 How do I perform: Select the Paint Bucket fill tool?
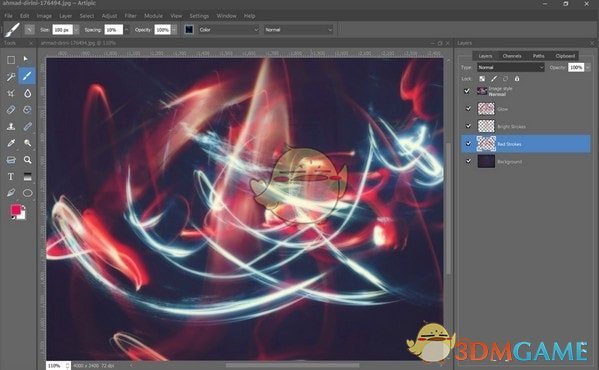pyautogui.click(x=11, y=160)
